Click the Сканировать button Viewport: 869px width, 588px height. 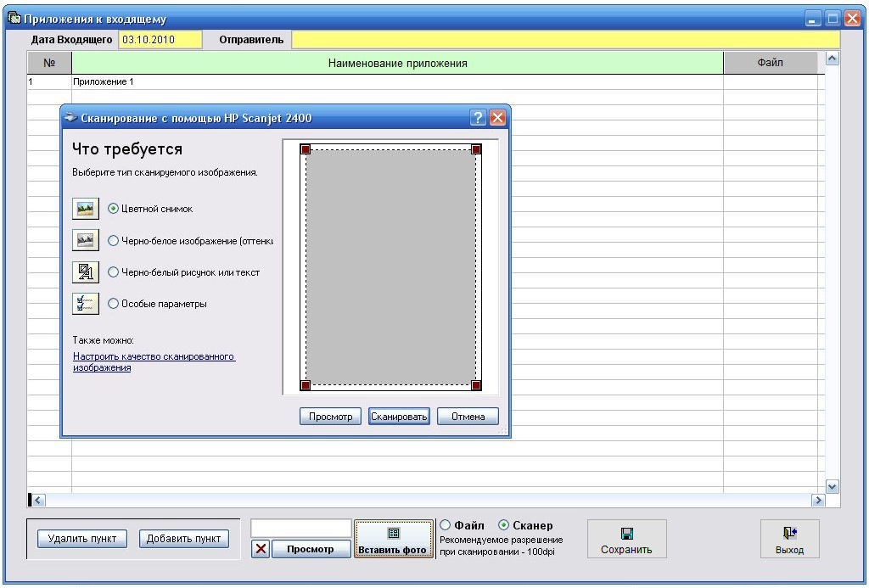(399, 417)
